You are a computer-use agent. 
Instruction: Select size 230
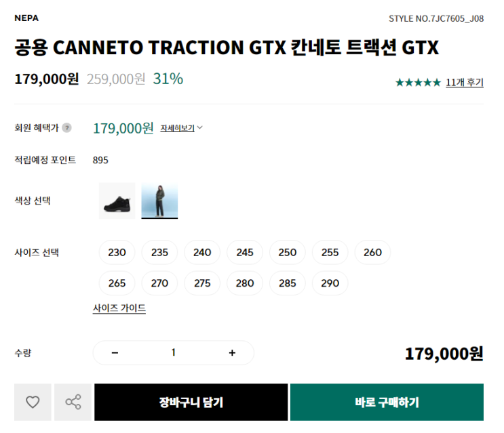(117, 252)
